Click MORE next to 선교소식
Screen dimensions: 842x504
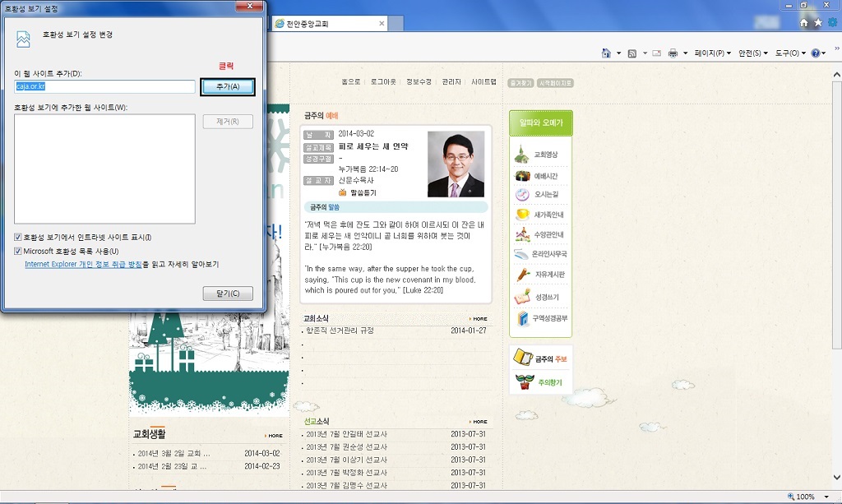click(x=478, y=422)
